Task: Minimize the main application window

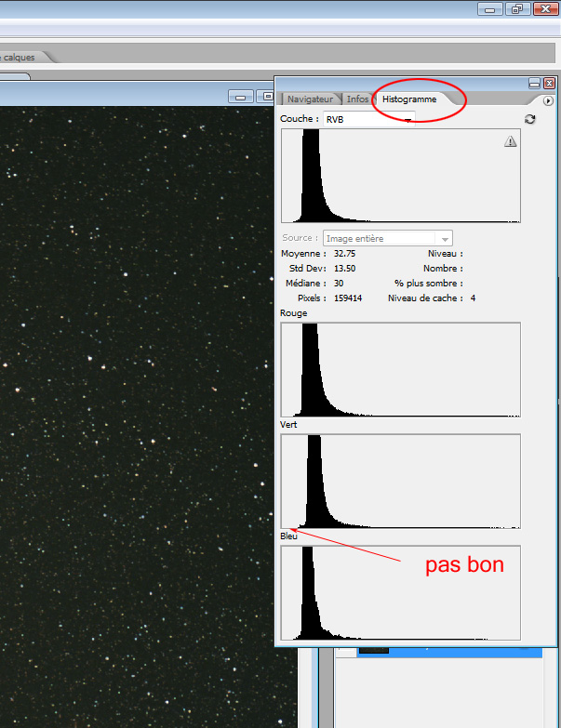Action: 490,8
